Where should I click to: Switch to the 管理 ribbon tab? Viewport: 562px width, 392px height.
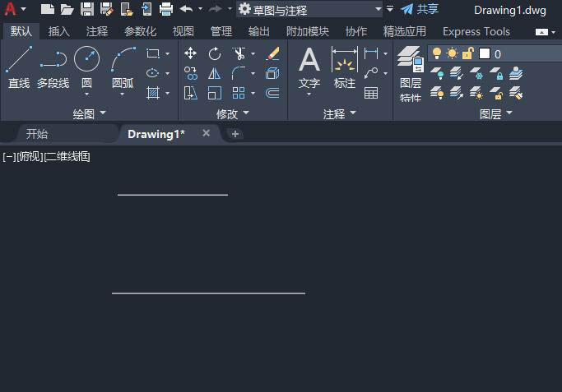221,31
